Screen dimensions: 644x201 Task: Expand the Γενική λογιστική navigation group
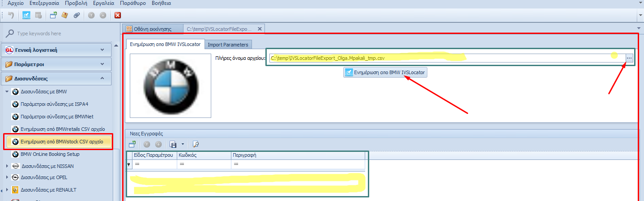pyautogui.click(x=102, y=50)
